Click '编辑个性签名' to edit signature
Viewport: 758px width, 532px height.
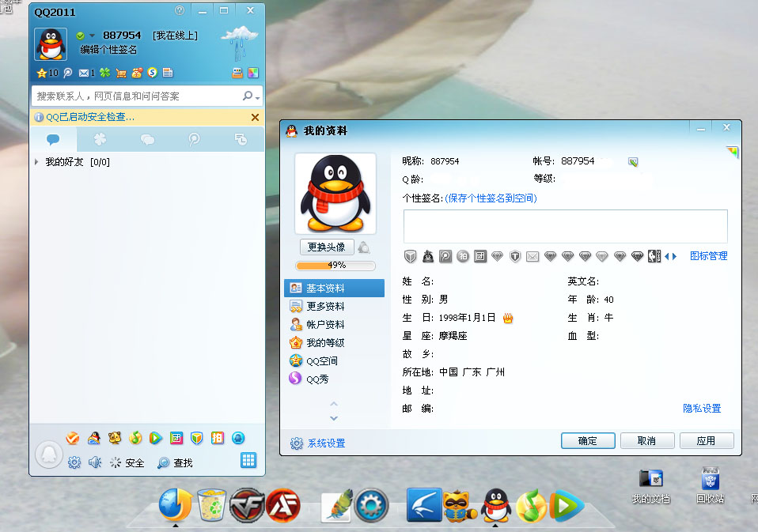point(108,50)
